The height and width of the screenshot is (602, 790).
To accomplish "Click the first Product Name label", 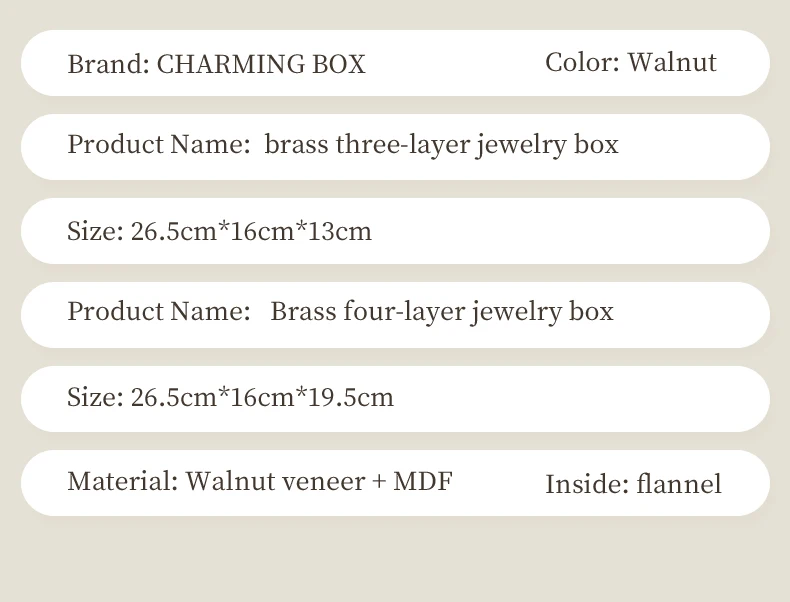I will tap(159, 144).
